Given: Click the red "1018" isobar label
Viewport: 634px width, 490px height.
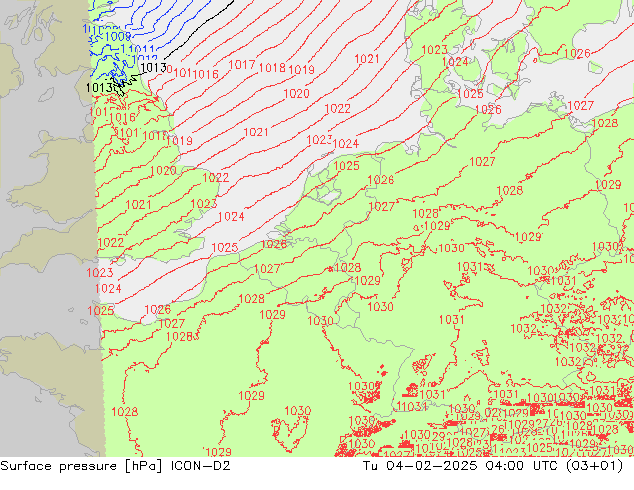Looking at the screenshot, I should tap(272, 68).
